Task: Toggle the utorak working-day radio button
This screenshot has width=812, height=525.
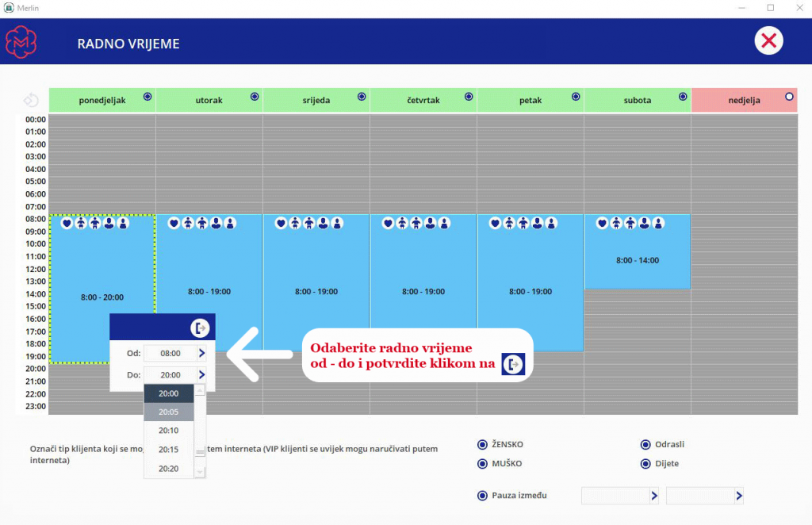Action: (255, 97)
